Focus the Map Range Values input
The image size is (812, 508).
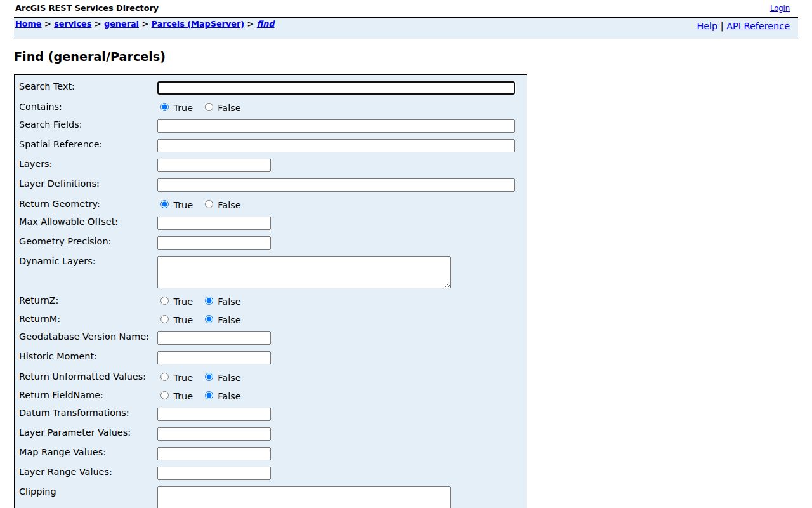(x=214, y=454)
